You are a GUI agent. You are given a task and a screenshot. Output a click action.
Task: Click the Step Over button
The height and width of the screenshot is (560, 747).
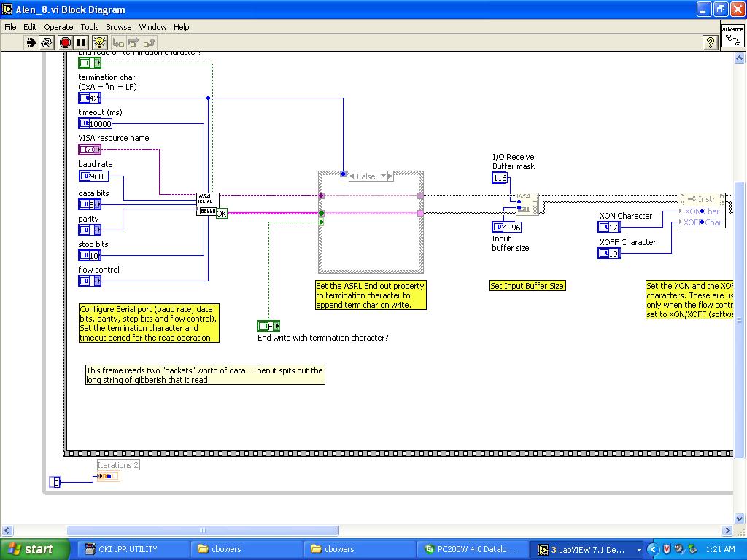pos(134,43)
